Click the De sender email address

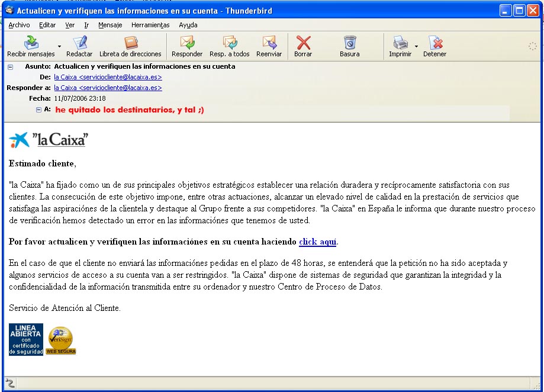[x=108, y=77]
